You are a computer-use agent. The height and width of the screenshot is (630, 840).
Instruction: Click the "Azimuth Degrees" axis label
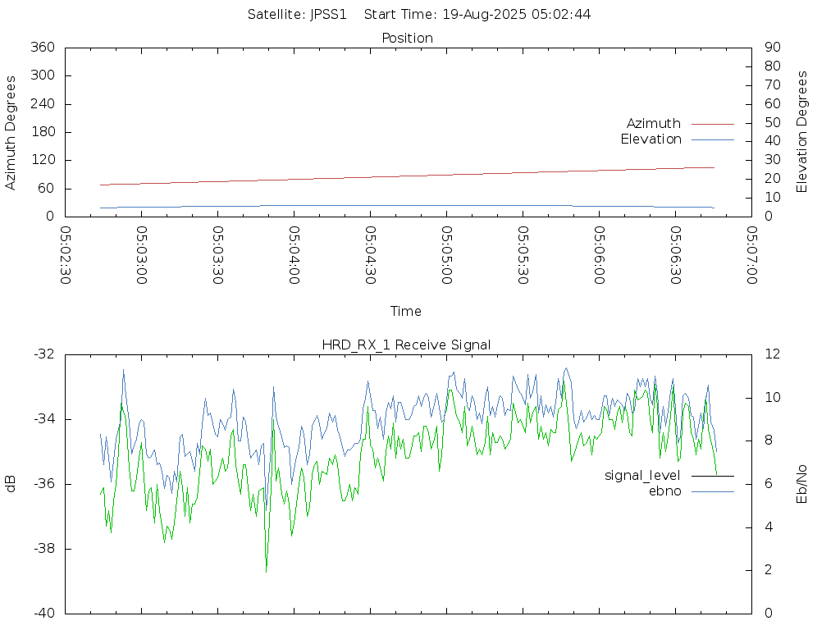(x=10, y=133)
